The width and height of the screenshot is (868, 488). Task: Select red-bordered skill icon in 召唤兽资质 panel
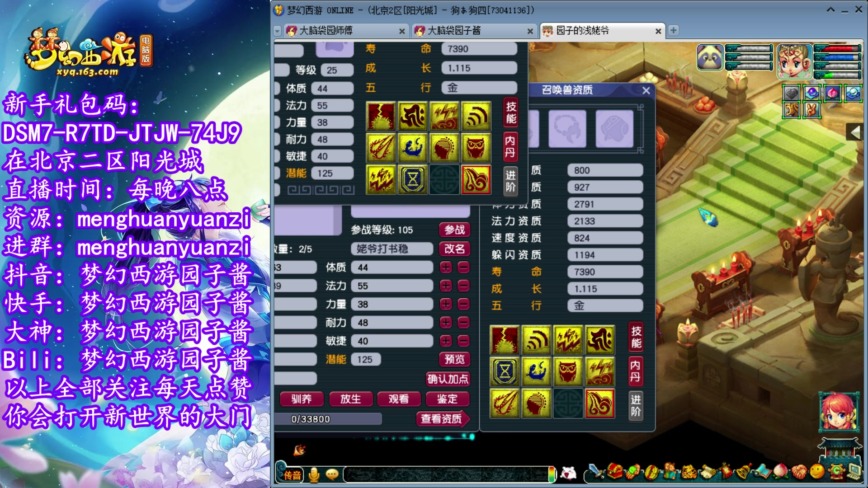pyautogui.click(x=599, y=403)
